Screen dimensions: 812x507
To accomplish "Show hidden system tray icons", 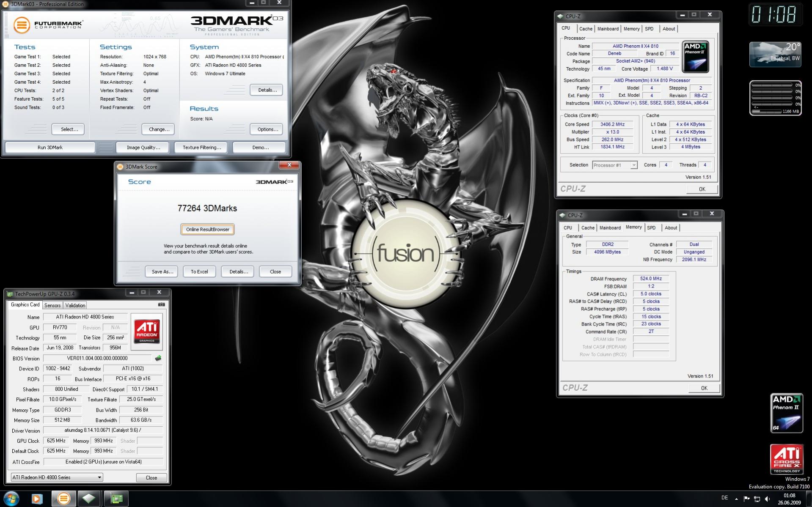I will point(735,499).
